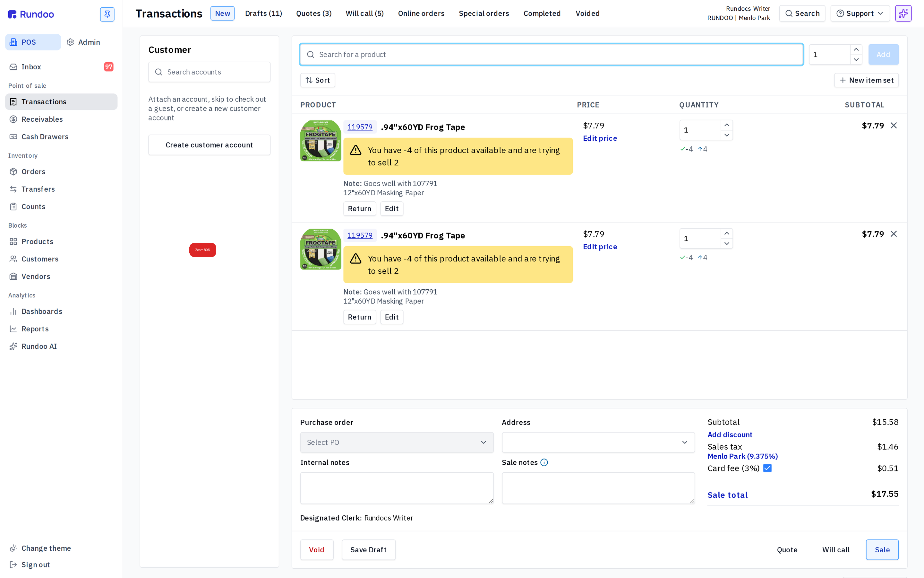
Task: Open SKU 119579 link on the first item
Action: pyautogui.click(x=360, y=127)
